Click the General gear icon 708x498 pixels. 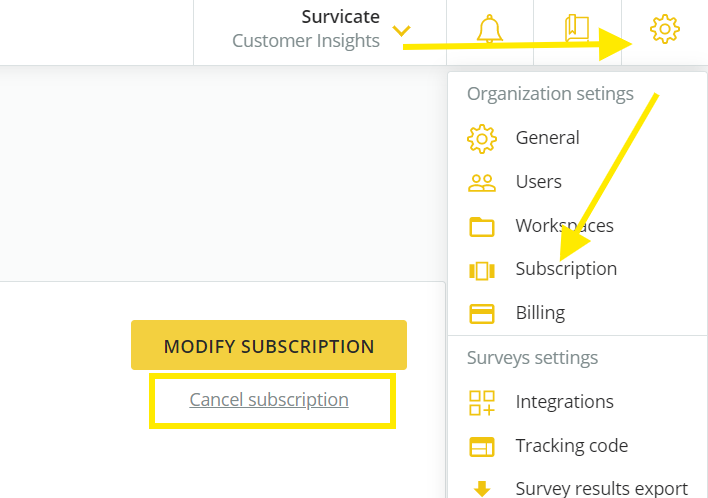(482, 139)
